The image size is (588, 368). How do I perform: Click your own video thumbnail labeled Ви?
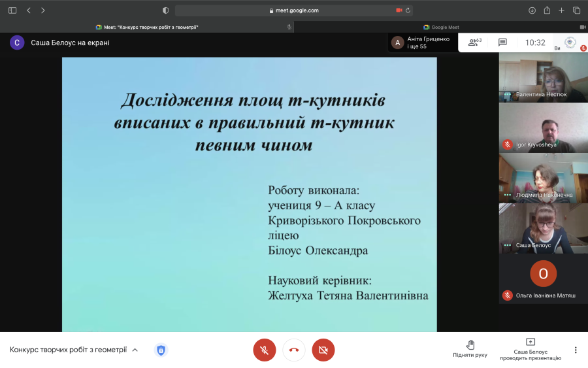point(570,42)
